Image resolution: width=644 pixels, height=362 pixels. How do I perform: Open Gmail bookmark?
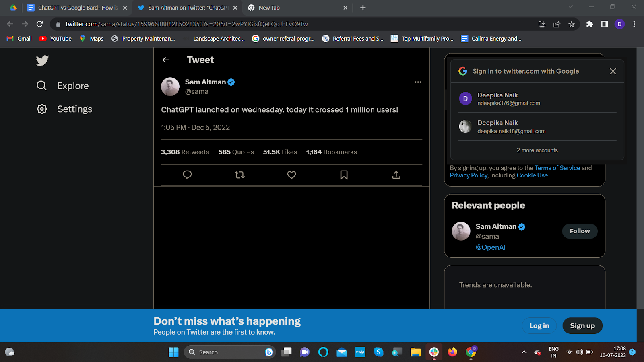point(19,39)
